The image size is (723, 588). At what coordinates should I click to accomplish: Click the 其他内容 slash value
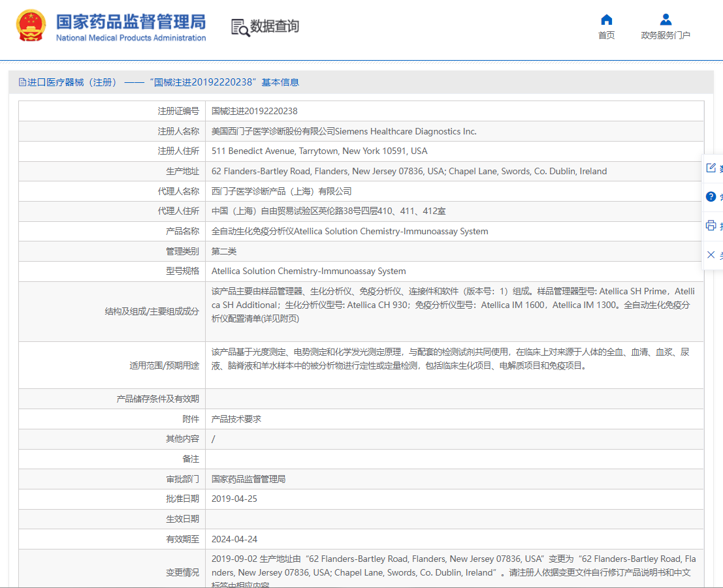point(213,439)
